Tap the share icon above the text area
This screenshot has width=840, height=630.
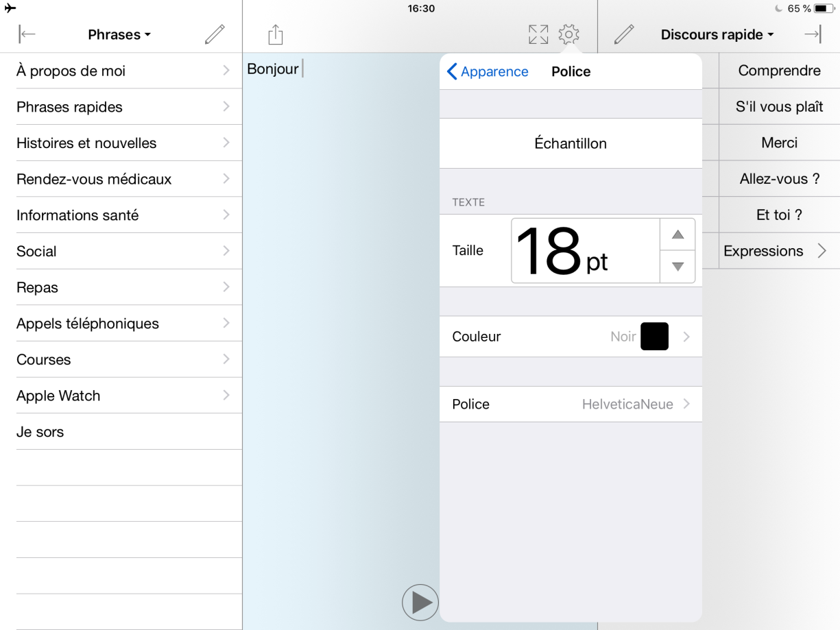[x=276, y=34]
